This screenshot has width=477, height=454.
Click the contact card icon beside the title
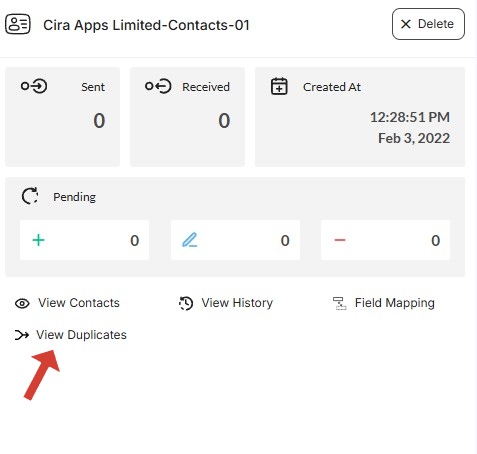18,24
